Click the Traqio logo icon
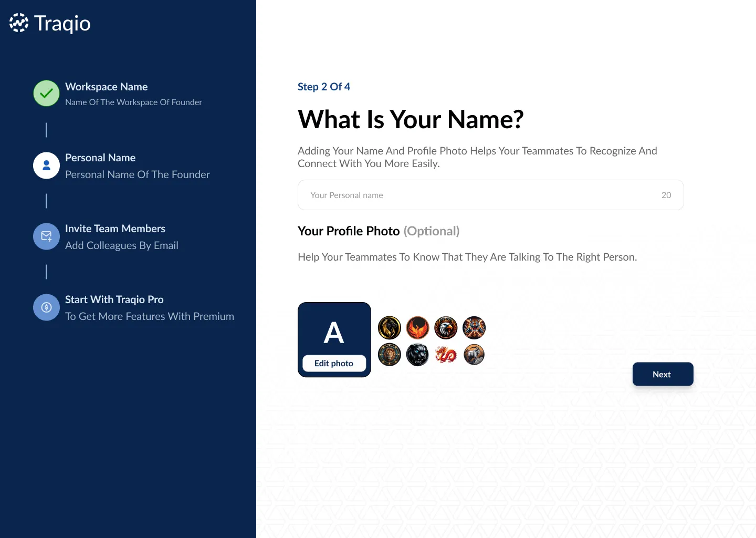The width and height of the screenshot is (756, 538). (x=19, y=23)
